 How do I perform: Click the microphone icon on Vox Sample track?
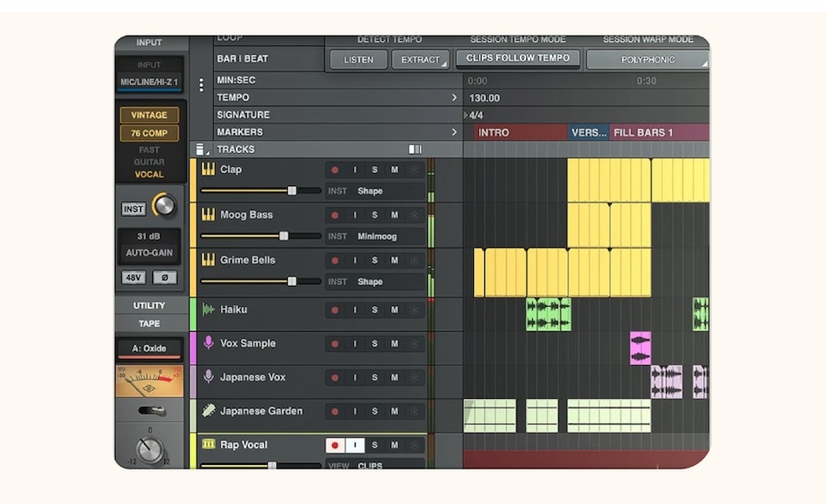(x=209, y=343)
